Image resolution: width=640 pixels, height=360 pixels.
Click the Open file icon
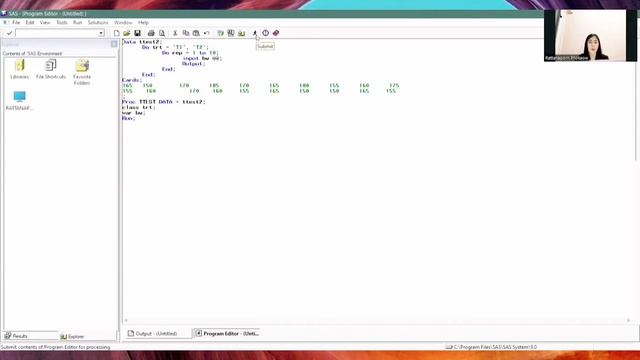coord(127,33)
